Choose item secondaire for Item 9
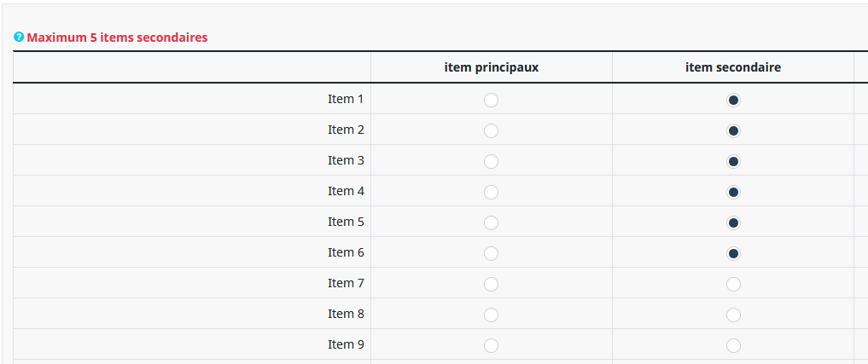This screenshot has height=364, width=868. (733, 345)
